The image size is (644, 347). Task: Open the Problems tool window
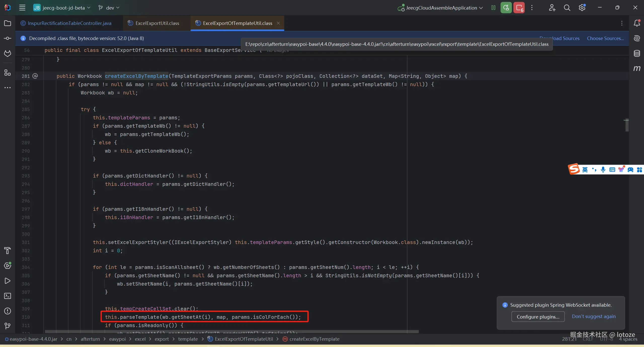click(8, 311)
